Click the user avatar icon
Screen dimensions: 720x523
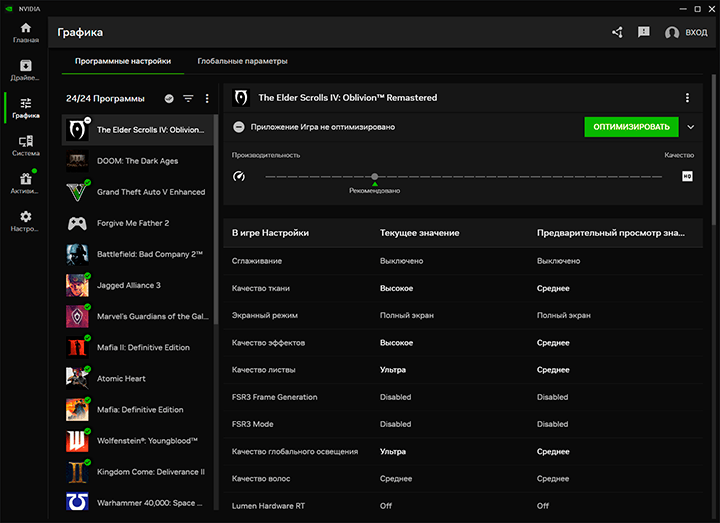672,33
